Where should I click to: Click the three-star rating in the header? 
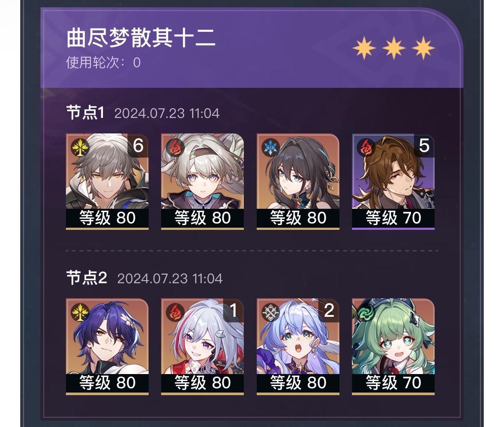click(393, 48)
